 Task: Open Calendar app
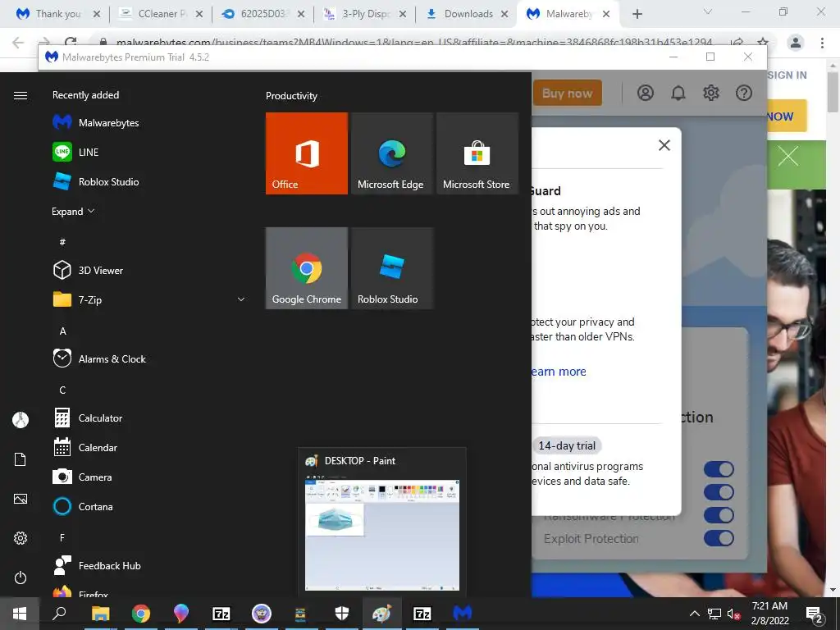(x=97, y=447)
